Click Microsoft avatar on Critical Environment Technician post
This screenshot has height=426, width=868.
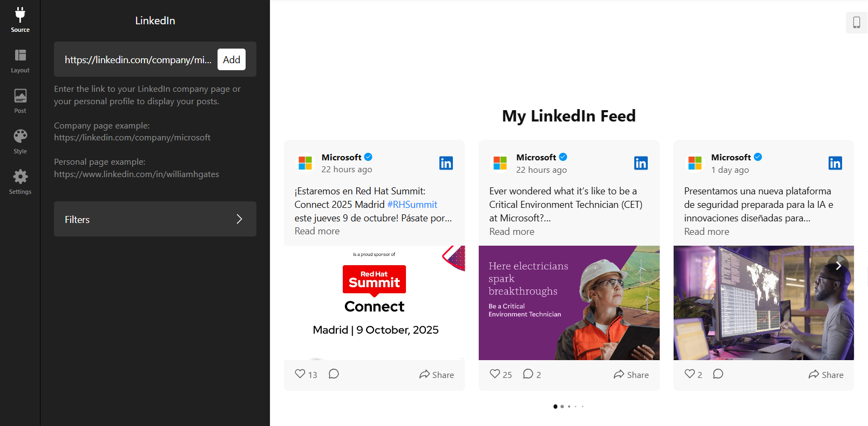point(500,163)
